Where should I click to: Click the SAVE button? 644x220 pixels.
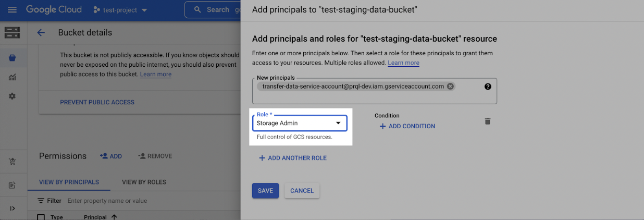click(265, 191)
